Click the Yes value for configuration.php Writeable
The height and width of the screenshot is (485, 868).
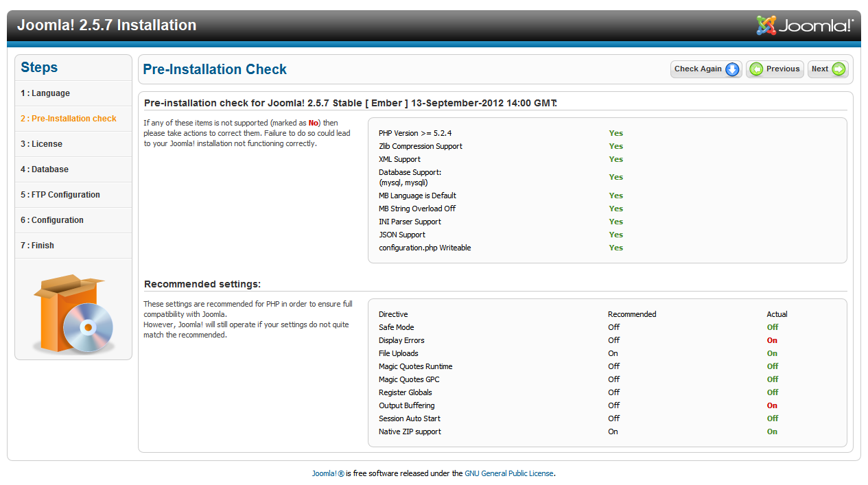616,248
